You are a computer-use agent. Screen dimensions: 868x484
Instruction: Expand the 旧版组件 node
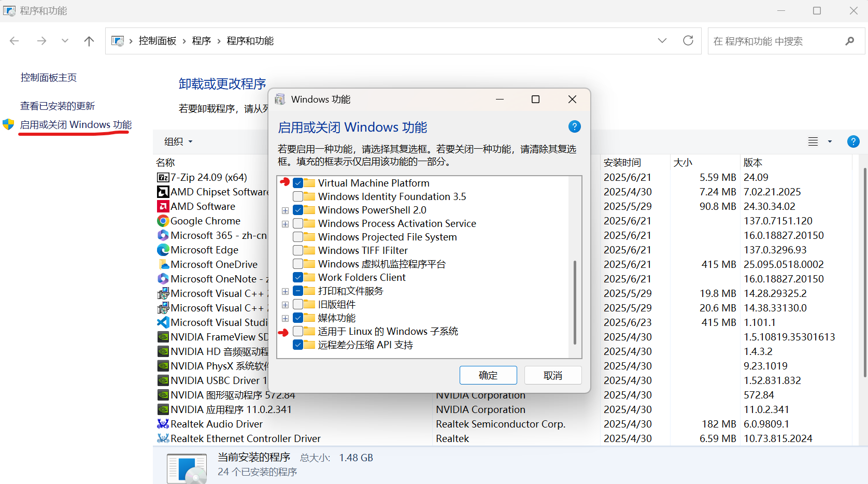pyautogui.click(x=285, y=305)
